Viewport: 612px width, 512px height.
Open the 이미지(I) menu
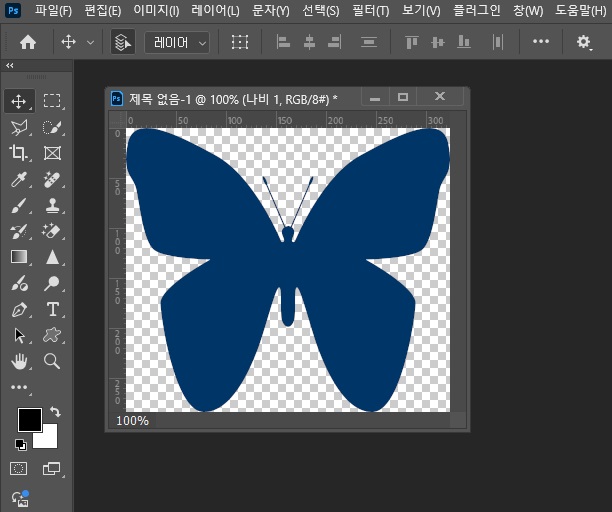pyautogui.click(x=156, y=11)
